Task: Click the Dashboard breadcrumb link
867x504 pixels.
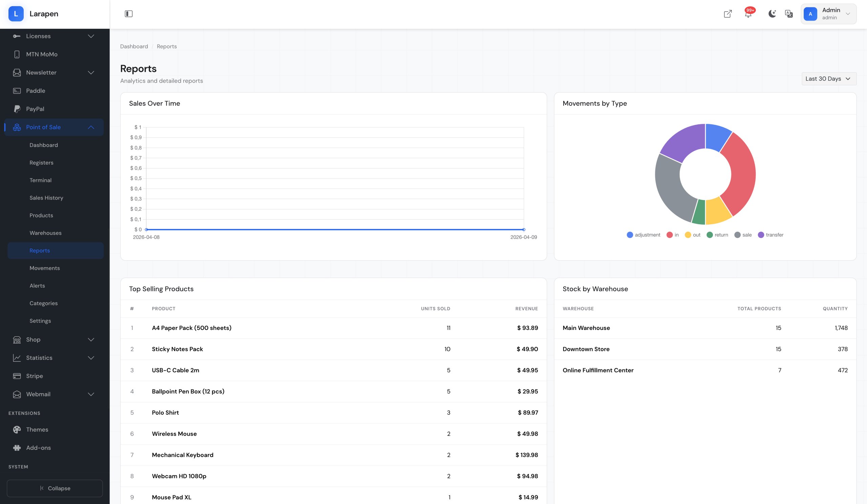Action: 134,46
